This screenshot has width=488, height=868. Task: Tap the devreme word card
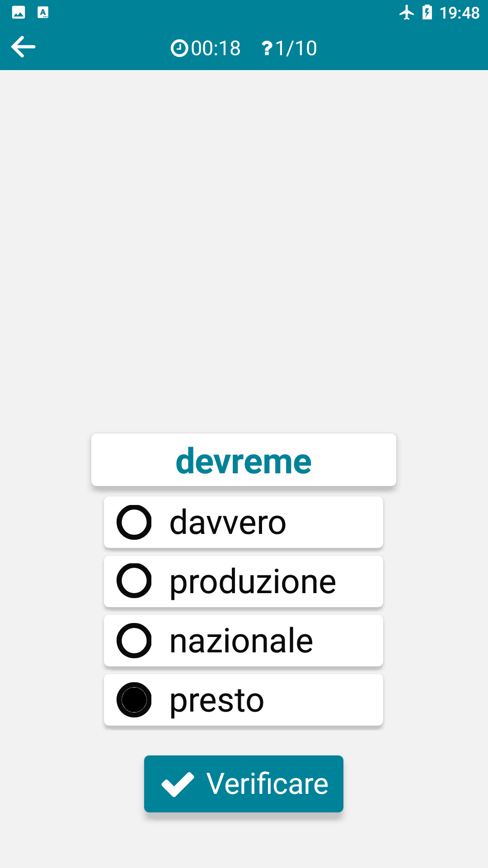244,460
